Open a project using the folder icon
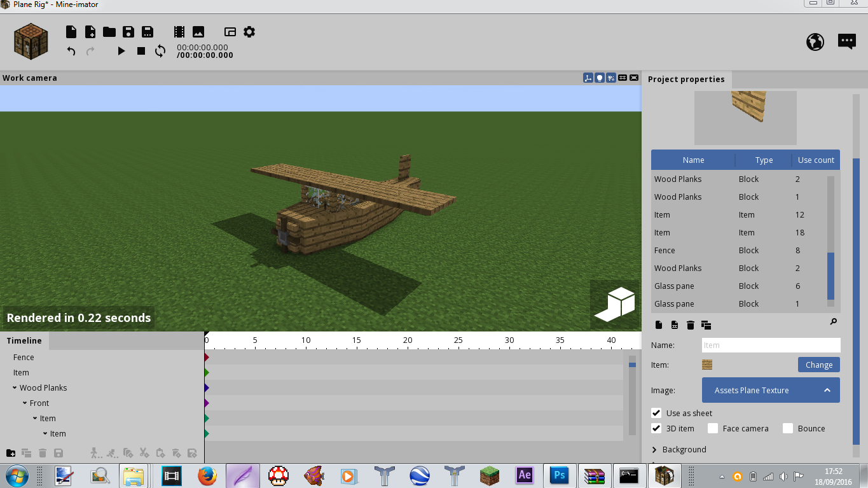The image size is (868, 488). click(x=109, y=32)
